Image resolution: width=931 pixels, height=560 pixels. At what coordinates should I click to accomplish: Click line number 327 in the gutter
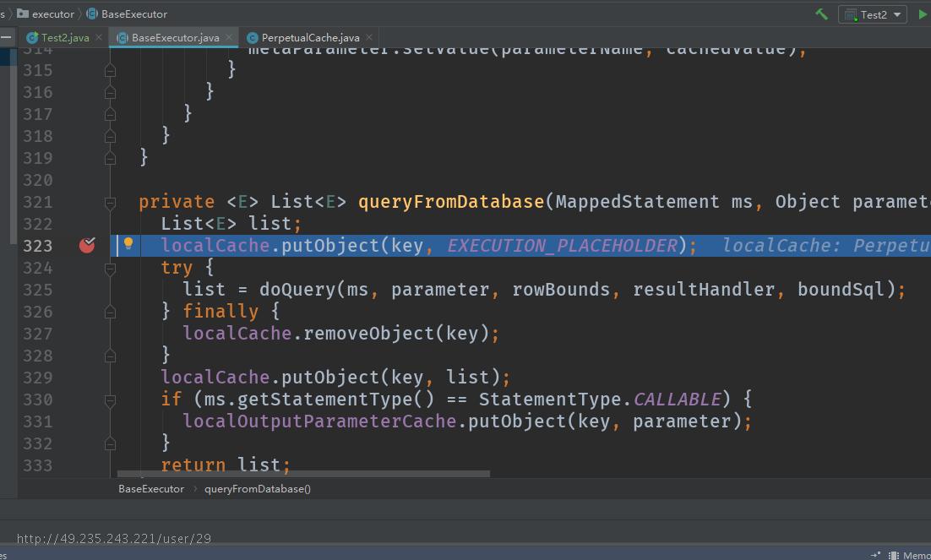[38, 334]
